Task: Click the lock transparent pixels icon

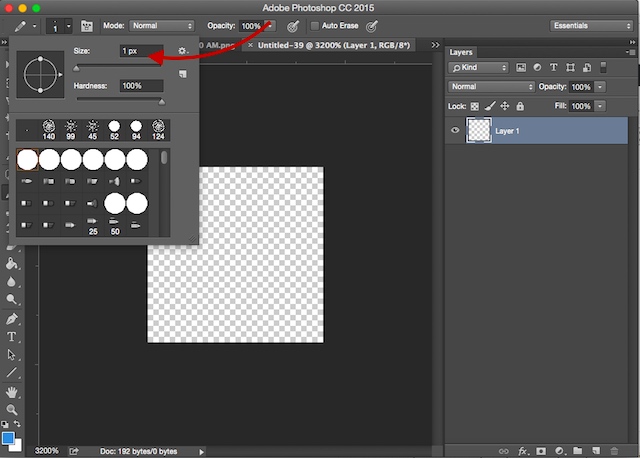Action: (x=475, y=105)
